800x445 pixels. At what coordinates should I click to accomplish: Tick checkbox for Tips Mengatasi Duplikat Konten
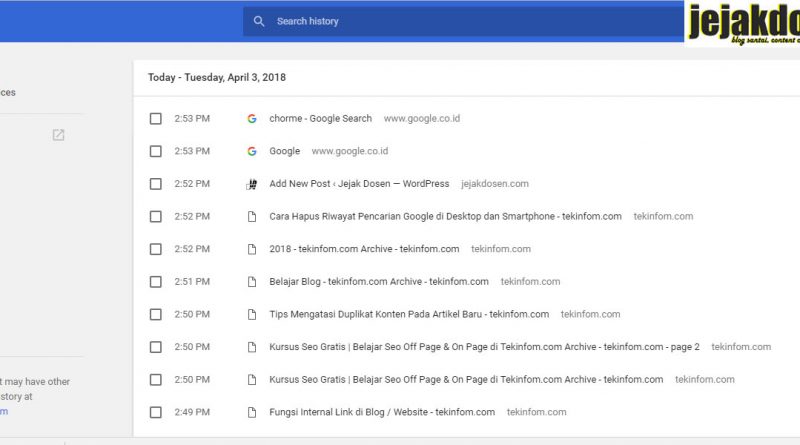(156, 315)
